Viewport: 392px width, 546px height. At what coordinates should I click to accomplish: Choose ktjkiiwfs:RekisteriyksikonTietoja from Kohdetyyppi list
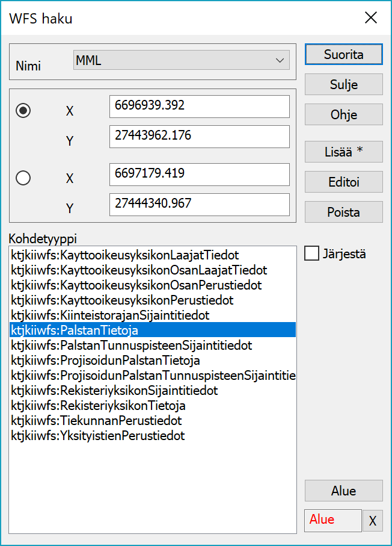99,405
